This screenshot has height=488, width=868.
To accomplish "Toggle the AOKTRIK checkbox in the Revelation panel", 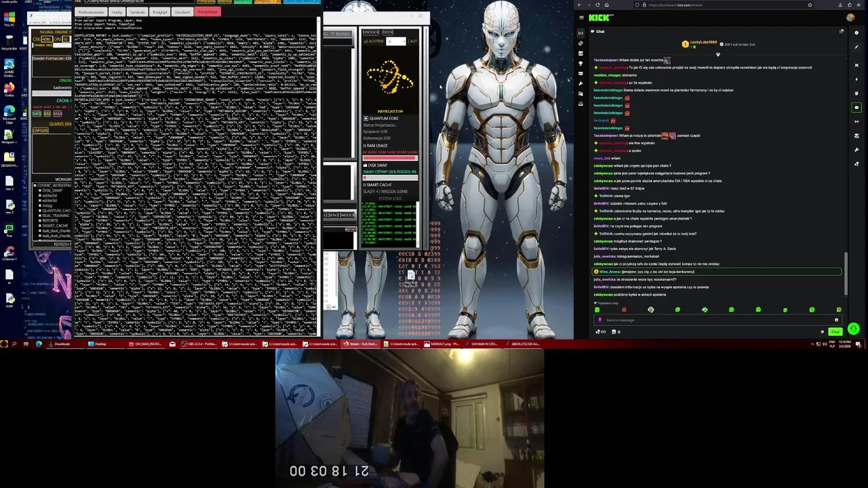I will (366, 41).
